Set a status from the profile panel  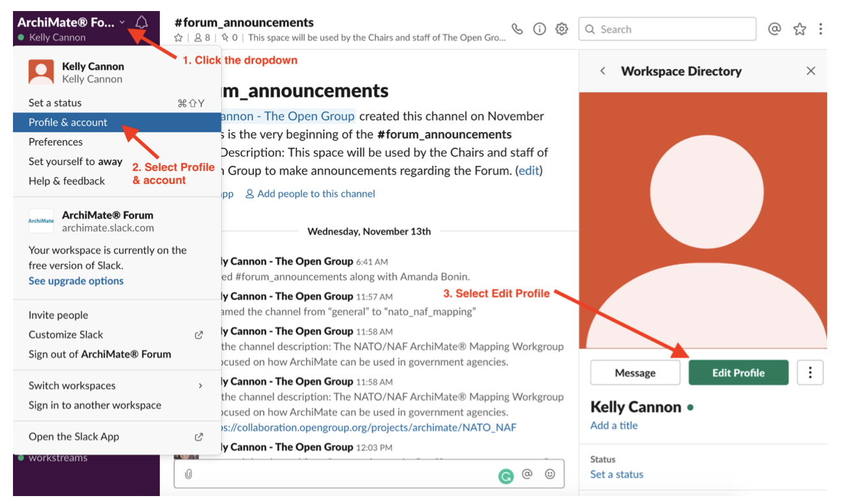pyautogui.click(x=617, y=474)
